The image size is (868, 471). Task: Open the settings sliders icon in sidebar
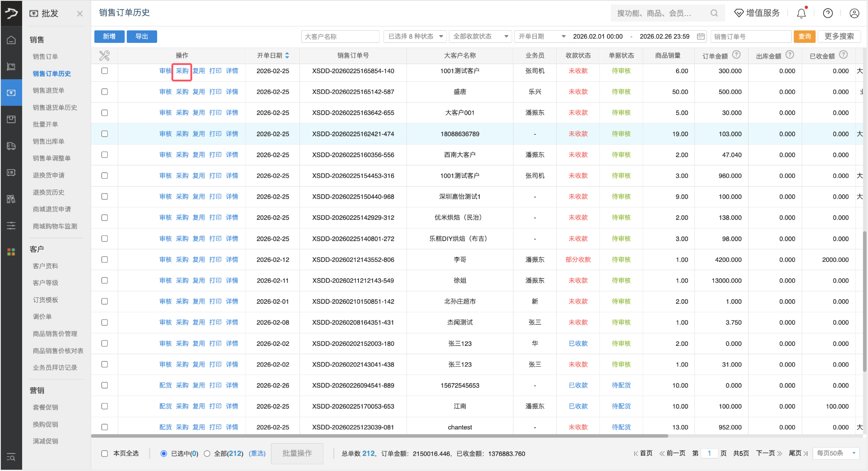11,225
